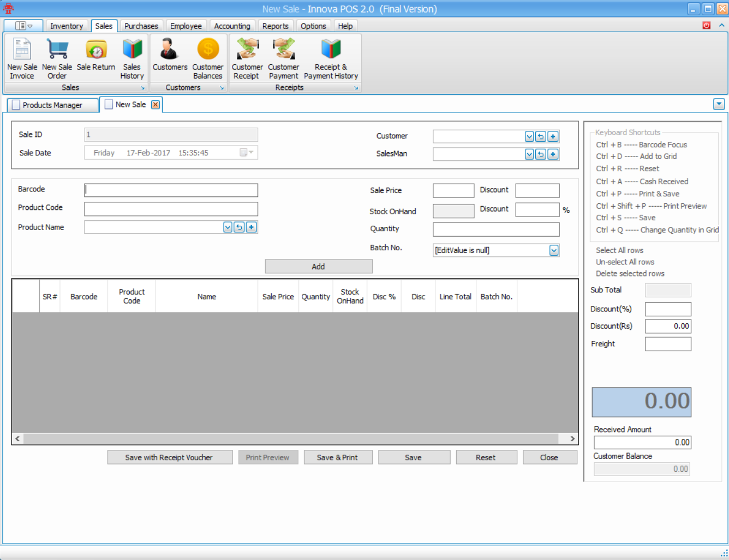Click the Save button

pos(414,457)
